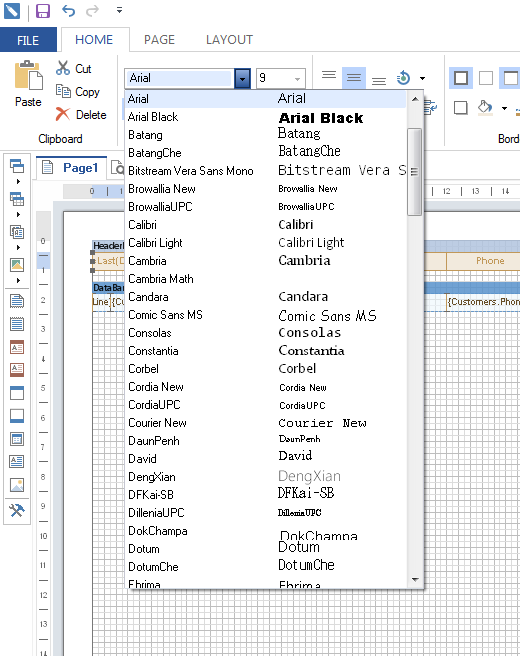Choose Arial Black from the font list
520x656 pixels.
(x=265, y=117)
